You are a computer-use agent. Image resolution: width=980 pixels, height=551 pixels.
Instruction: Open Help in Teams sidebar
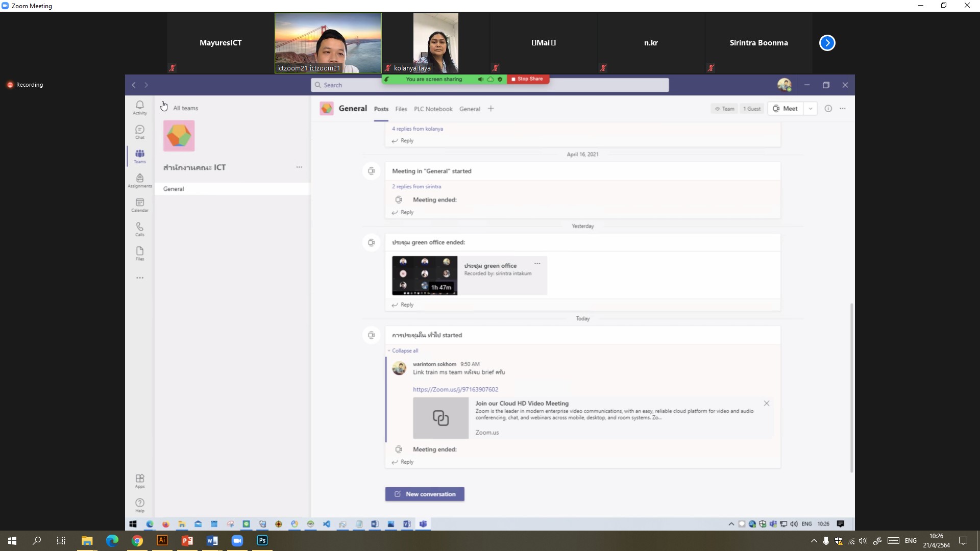pyautogui.click(x=140, y=506)
